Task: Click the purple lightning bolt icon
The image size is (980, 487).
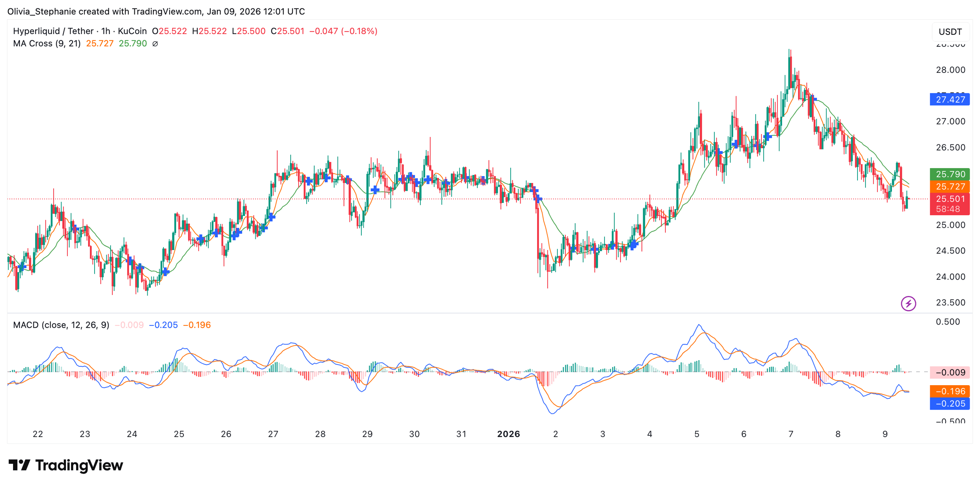Action: 908,304
